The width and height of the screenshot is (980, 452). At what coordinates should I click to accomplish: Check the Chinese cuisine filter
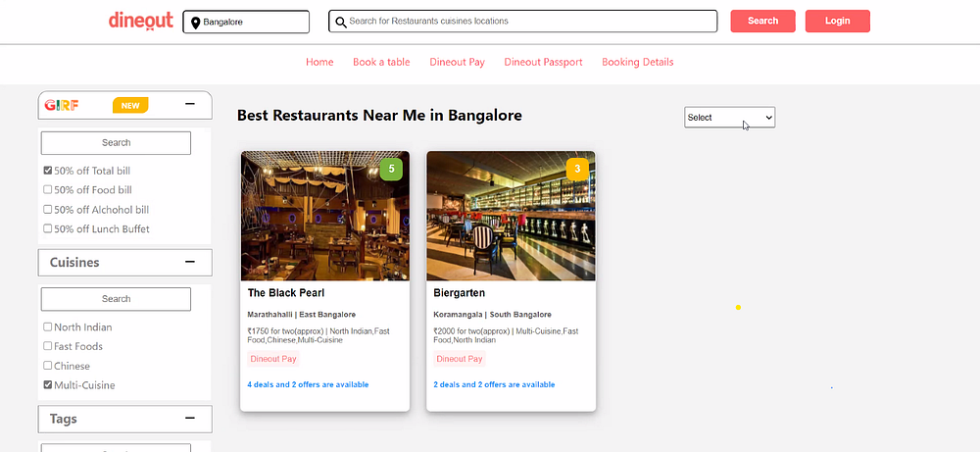pyautogui.click(x=47, y=365)
